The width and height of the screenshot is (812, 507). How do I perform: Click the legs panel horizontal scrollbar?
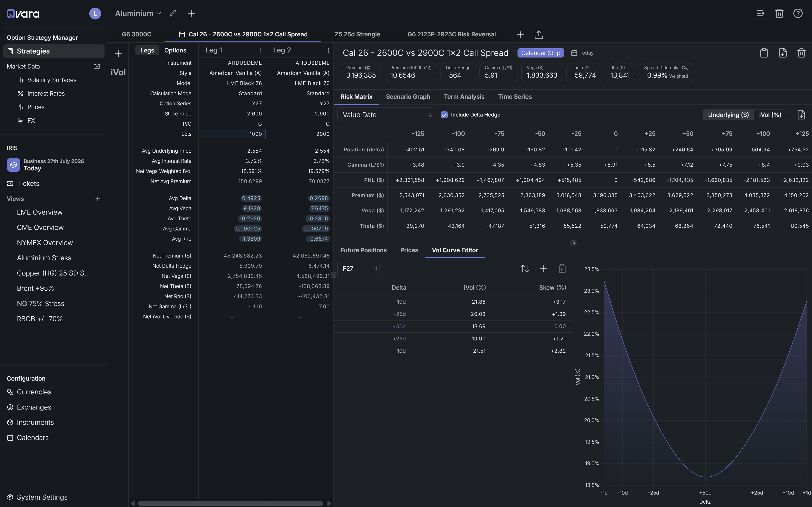tap(231, 503)
